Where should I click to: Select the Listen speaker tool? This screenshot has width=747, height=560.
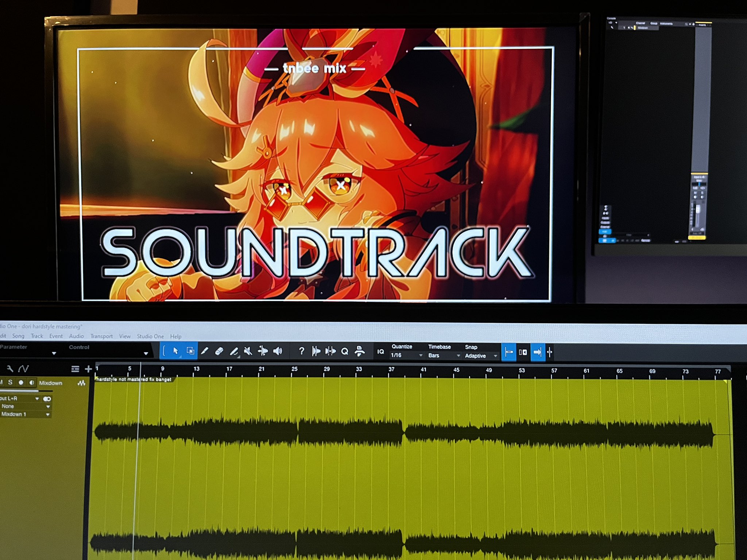[278, 351]
